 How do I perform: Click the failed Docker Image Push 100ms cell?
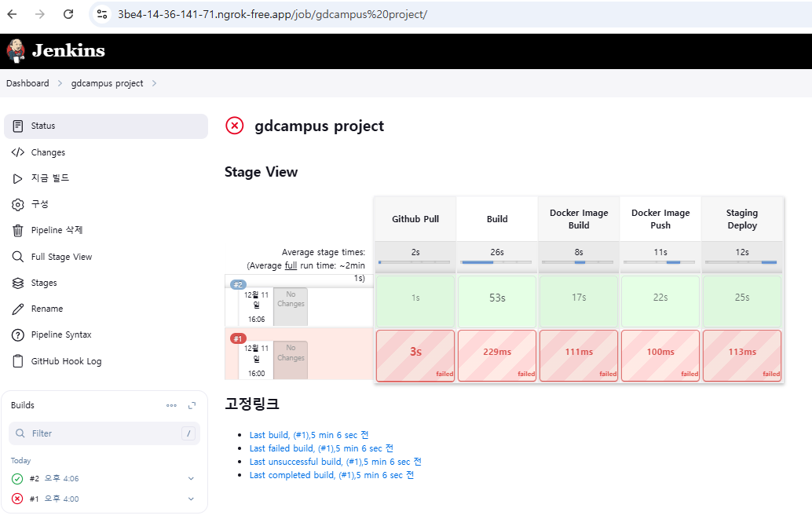pyautogui.click(x=660, y=356)
